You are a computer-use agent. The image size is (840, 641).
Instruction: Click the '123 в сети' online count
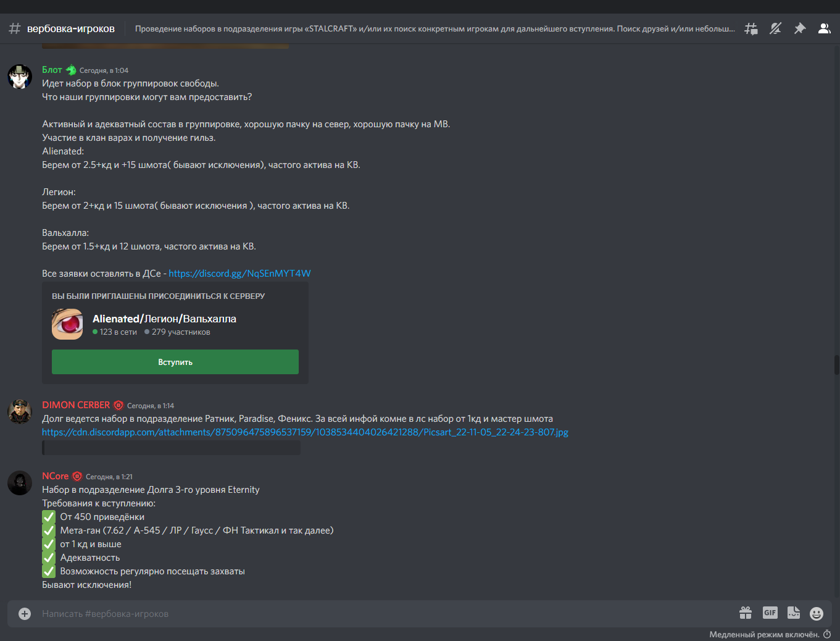click(115, 332)
